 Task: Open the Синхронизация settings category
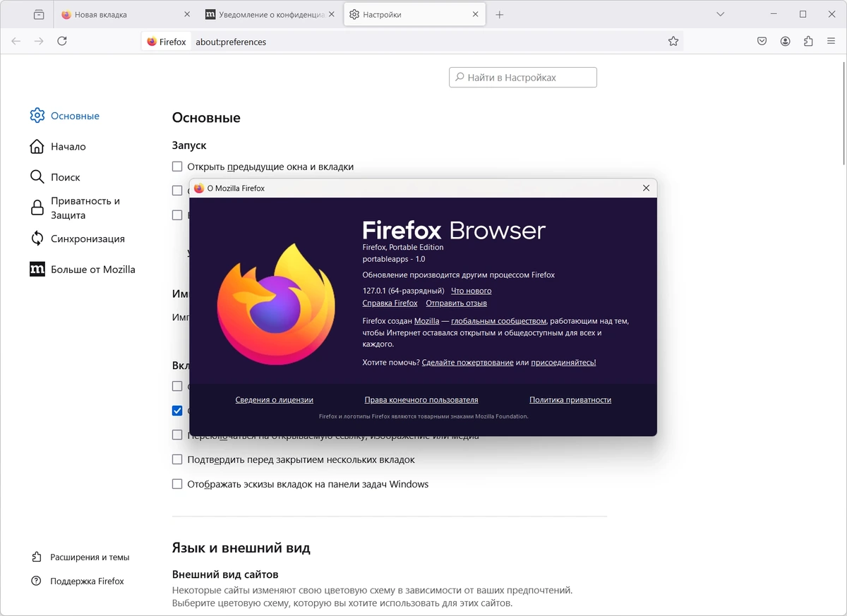click(x=78, y=238)
